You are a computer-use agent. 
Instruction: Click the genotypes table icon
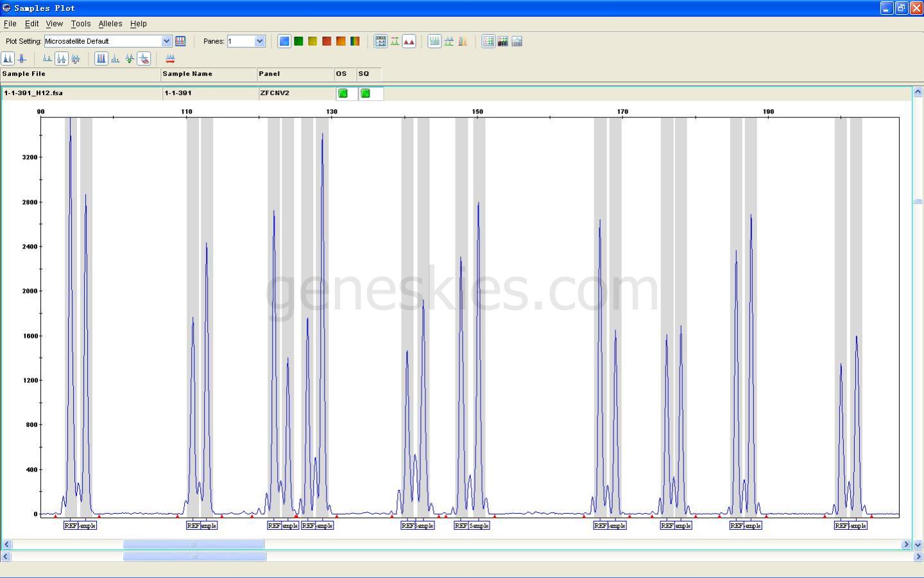point(502,41)
